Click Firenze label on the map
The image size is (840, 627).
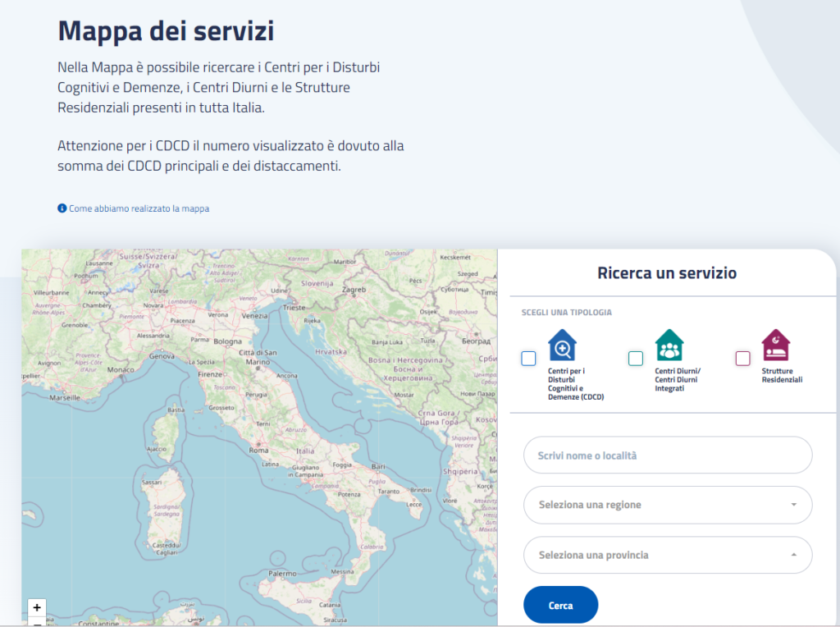coord(210,374)
